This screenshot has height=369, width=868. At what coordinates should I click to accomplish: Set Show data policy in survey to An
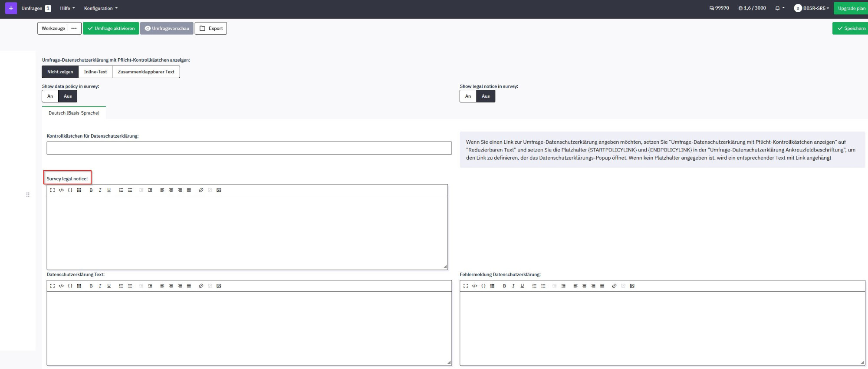(x=50, y=96)
